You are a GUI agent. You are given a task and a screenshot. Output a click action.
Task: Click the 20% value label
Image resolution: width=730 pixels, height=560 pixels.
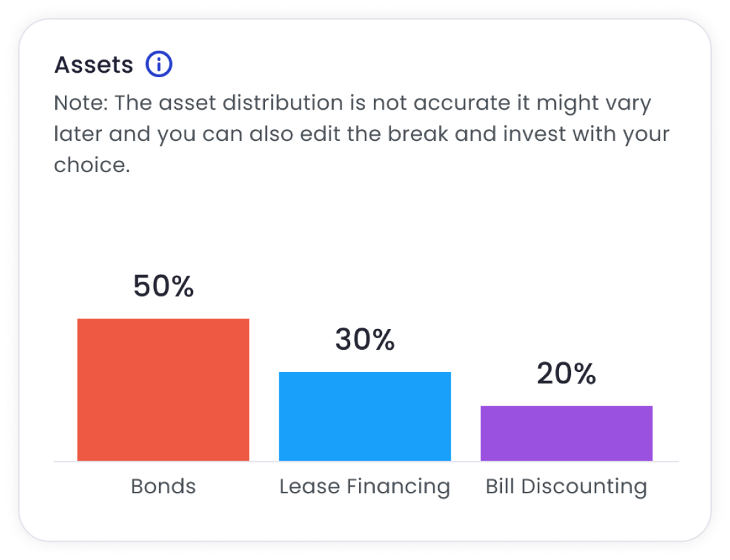(x=566, y=374)
